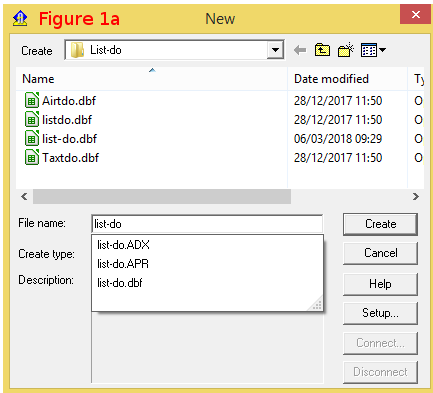Screen dimensions: 433x393
Task: Go back with the left arrow icon
Action: pyautogui.click(x=300, y=50)
